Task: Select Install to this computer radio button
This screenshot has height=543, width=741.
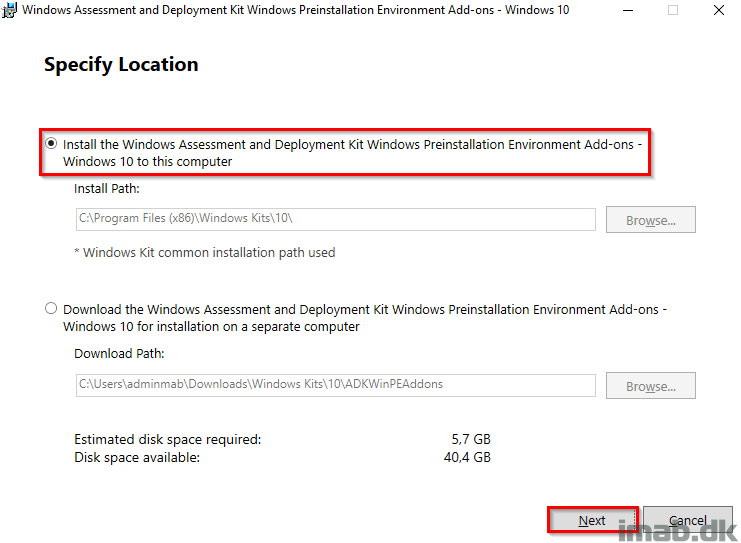Action: (x=51, y=143)
